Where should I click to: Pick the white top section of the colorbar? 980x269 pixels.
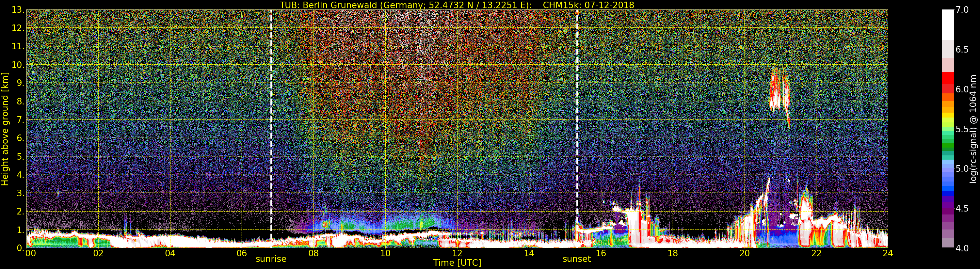(x=947, y=23)
